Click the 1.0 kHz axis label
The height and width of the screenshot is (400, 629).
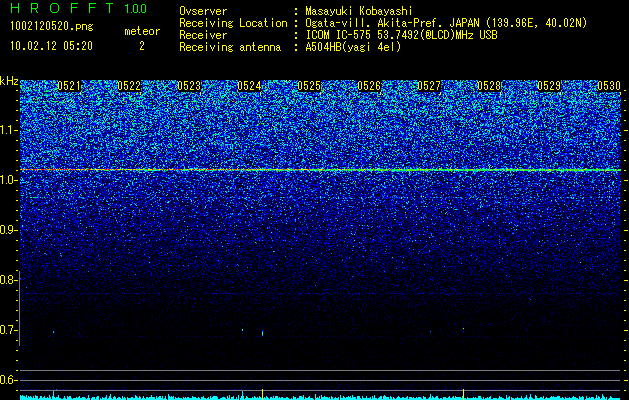[8, 180]
